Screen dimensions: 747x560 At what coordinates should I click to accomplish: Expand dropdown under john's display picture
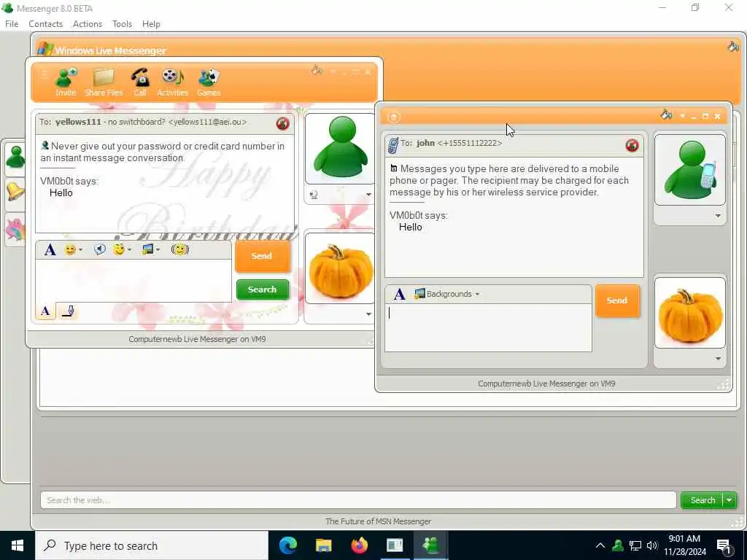pyautogui.click(x=718, y=216)
